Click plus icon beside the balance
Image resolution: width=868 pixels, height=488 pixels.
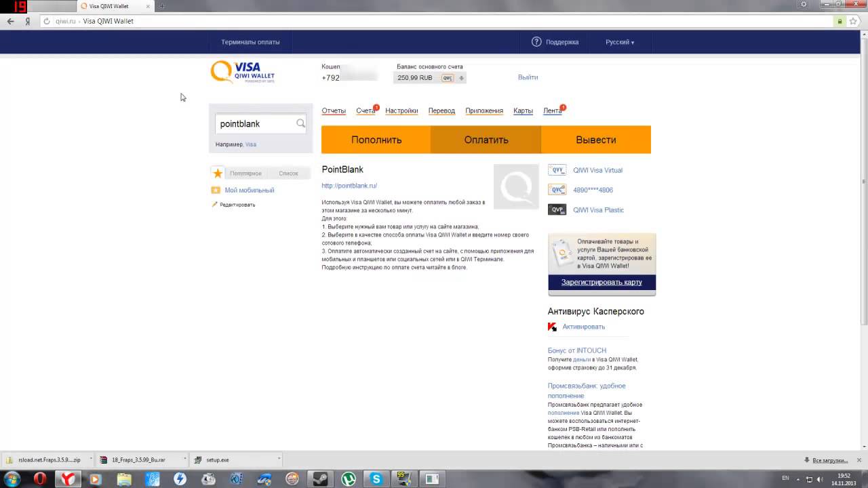pyautogui.click(x=461, y=78)
